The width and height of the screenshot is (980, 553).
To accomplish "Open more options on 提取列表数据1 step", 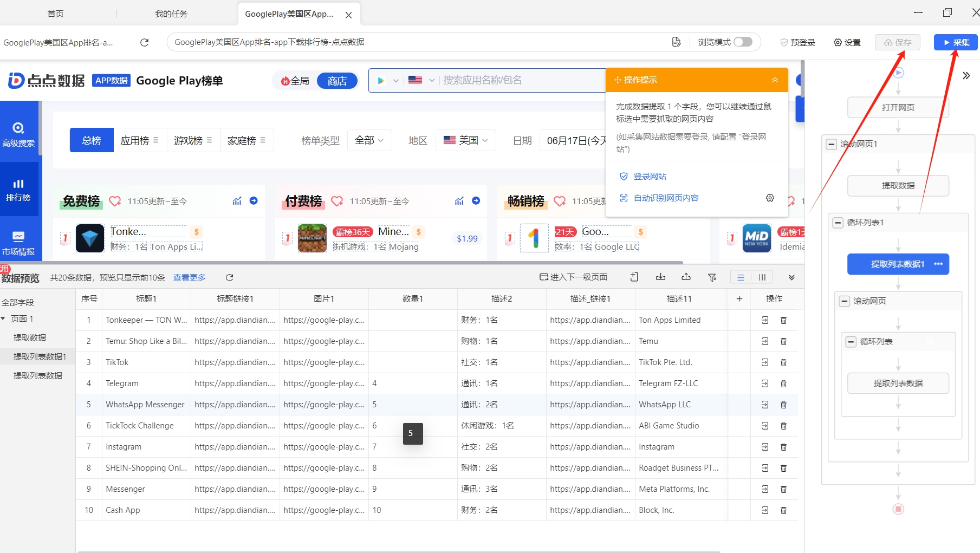I will [x=938, y=264].
